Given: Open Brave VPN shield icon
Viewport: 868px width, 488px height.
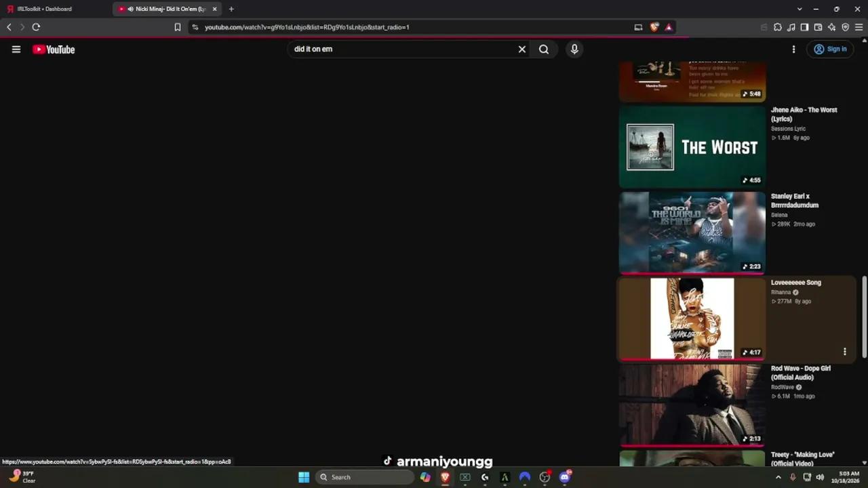Looking at the screenshot, I should pyautogui.click(x=845, y=27).
